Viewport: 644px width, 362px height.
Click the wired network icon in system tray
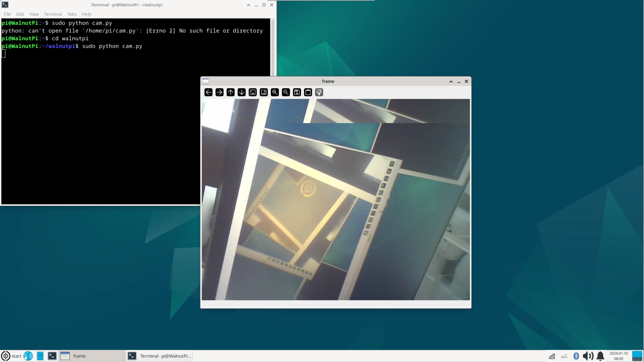tap(564, 356)
